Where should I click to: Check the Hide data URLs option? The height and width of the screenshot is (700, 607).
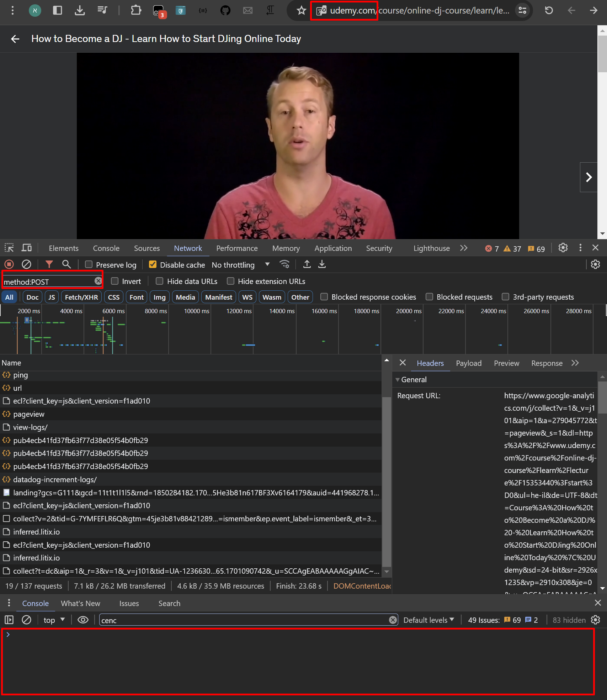click(x=160, y=281)
